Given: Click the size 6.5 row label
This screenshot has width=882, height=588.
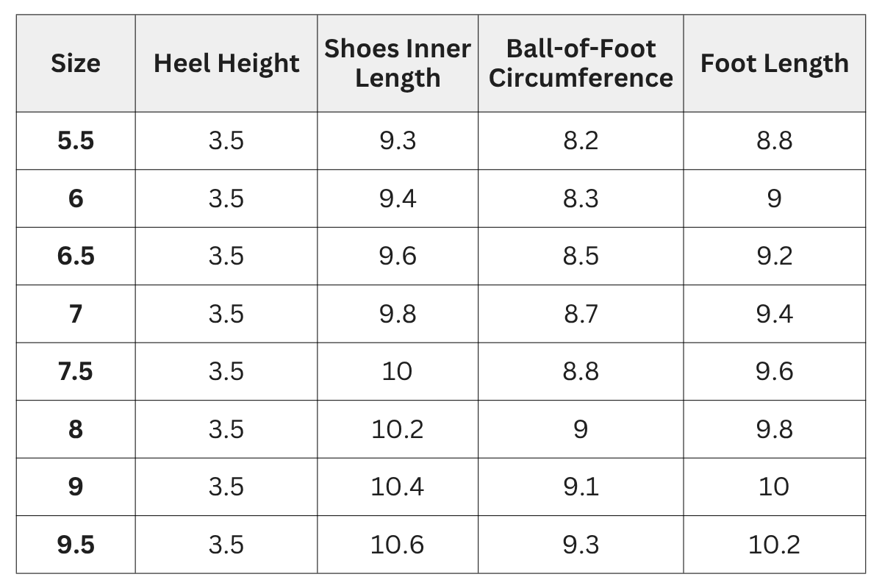Looking at the screenshot, I should (76, 256).
